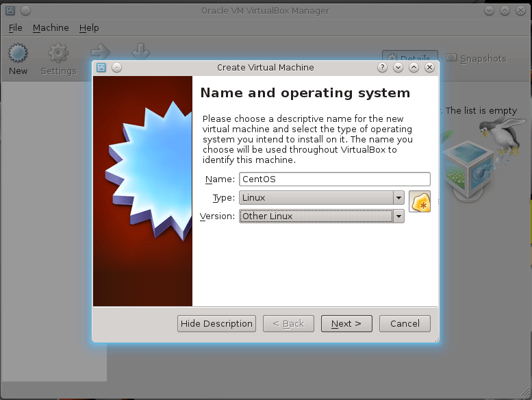Click the VirtualBox cube welcome graphic

(470, 170)
